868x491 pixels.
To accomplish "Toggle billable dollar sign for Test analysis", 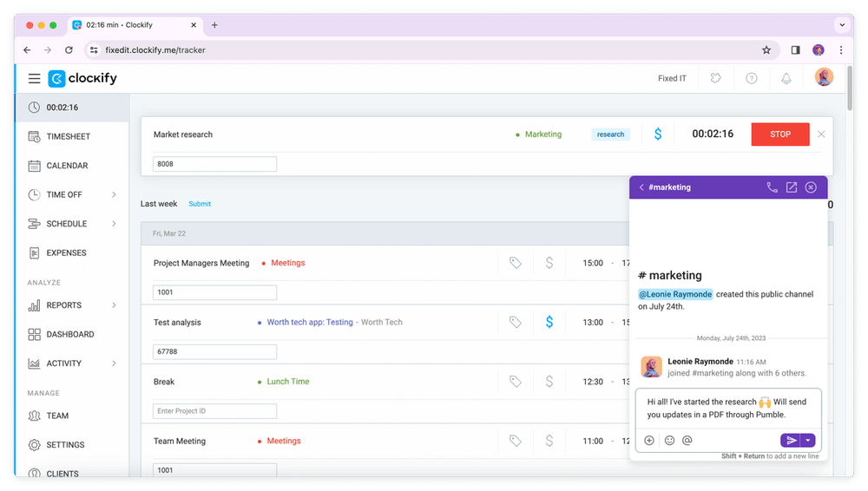I will [549, 322].
